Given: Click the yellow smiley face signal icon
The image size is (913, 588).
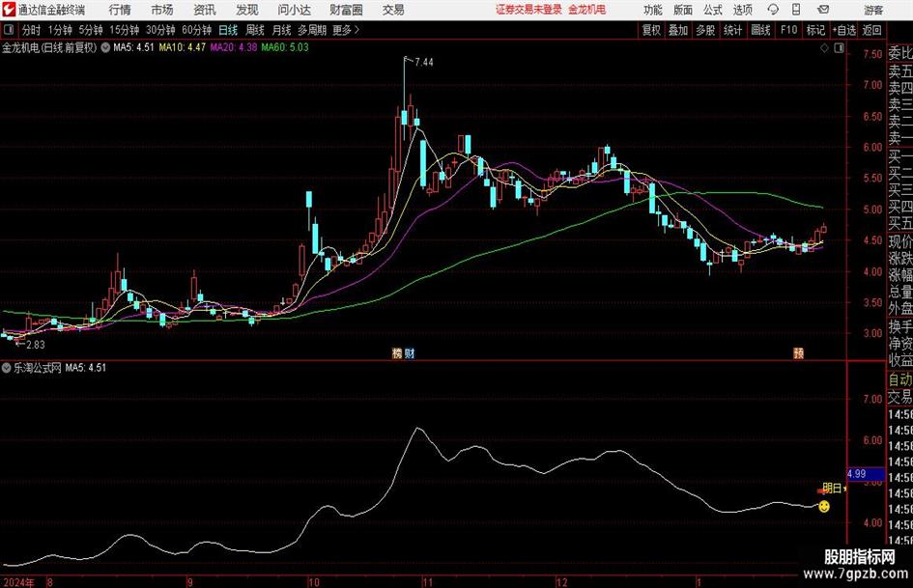Looking at the screenshot, I should click(824, 507).
